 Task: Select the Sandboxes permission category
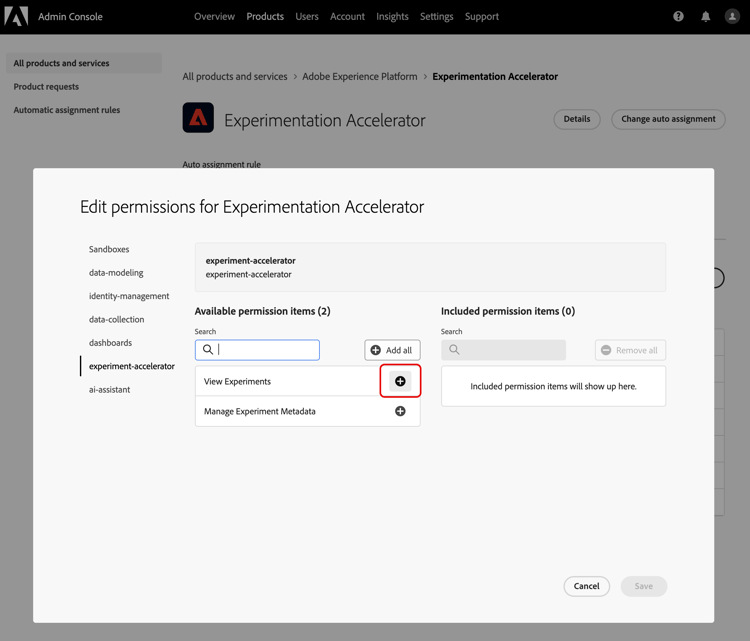(x=109, y=249)
